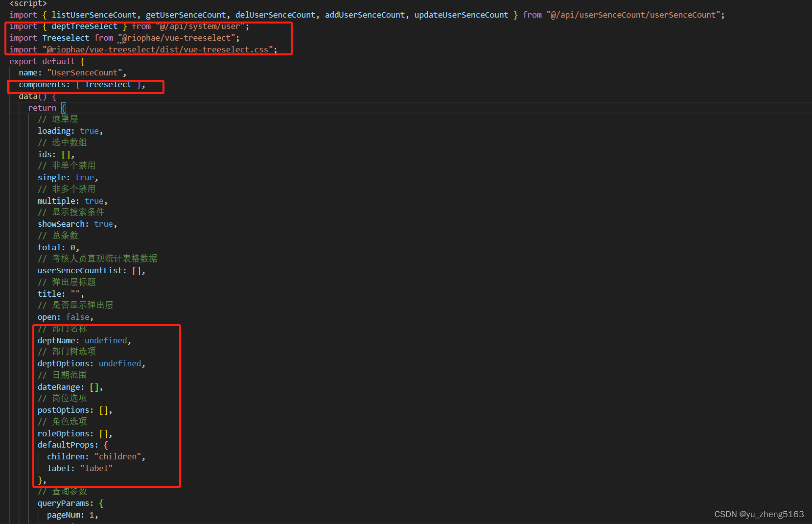Click the showSearch: true line
Screen dimensions: 812x524
[x=77, y=224]
